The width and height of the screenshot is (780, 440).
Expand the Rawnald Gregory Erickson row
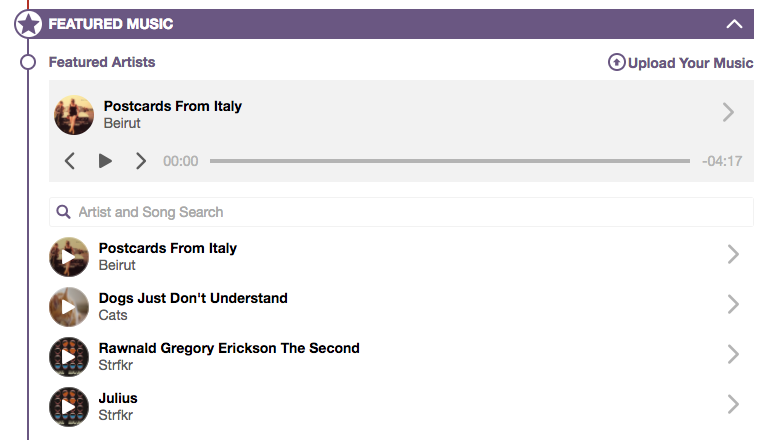(733, 355)
